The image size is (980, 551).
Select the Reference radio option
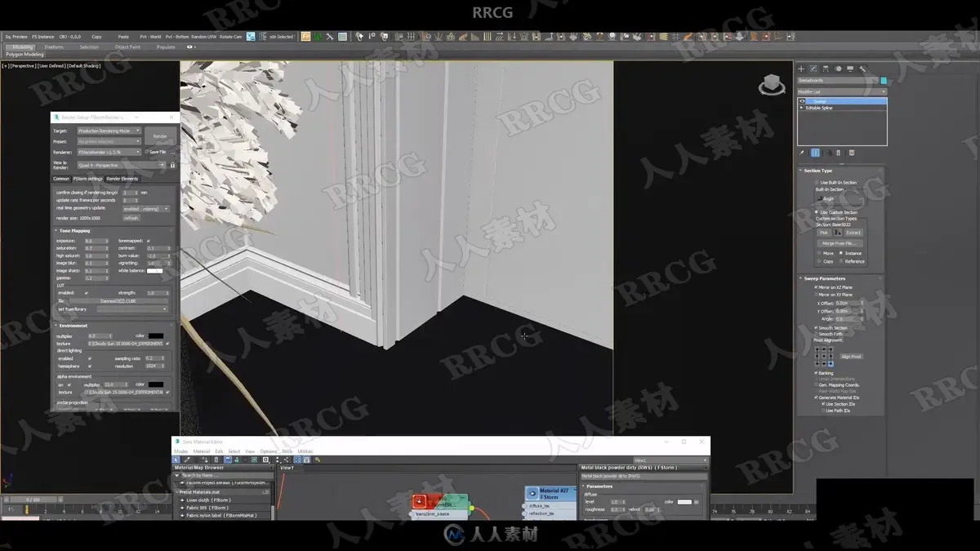click(841, 261)
